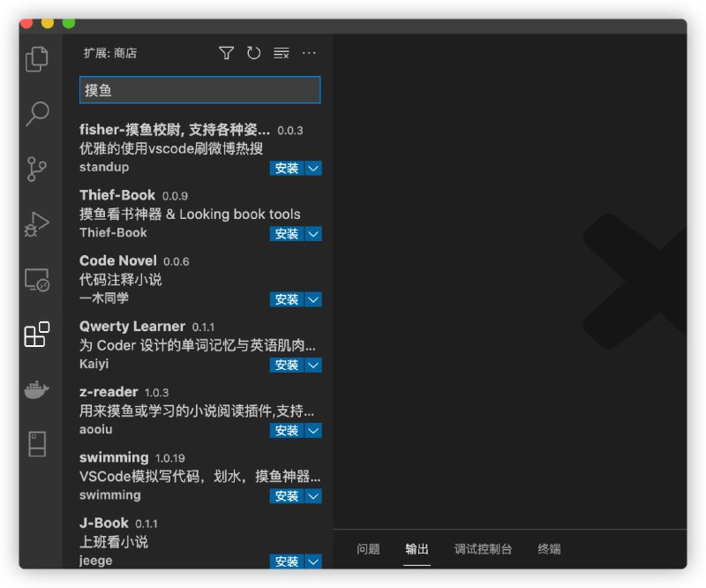Expand install options for Qwerty Learner

313,365
